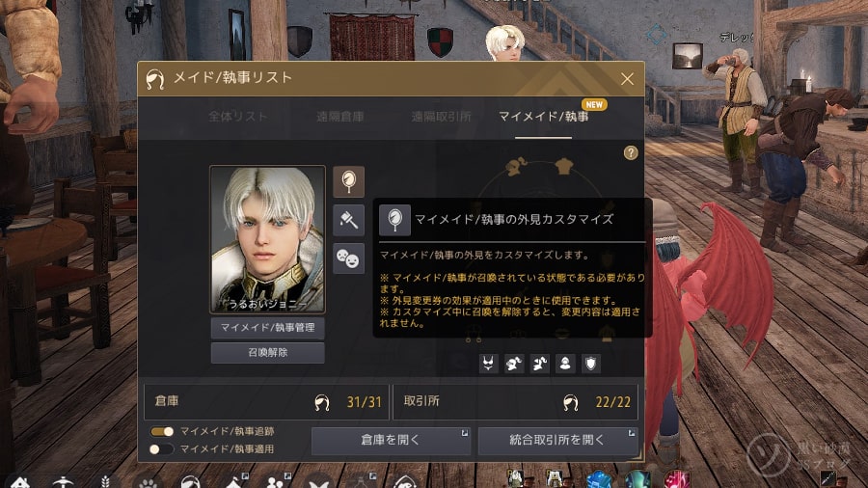Viewport: 868px width, 488px height.
Task: Click the 倉庫を開く button
Action: pos(391,440)
